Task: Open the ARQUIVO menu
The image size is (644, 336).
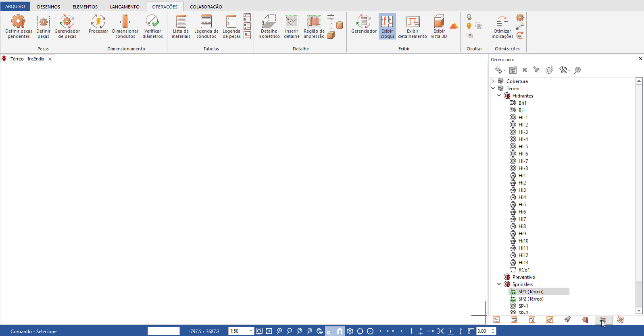Action: coord(15,7)
